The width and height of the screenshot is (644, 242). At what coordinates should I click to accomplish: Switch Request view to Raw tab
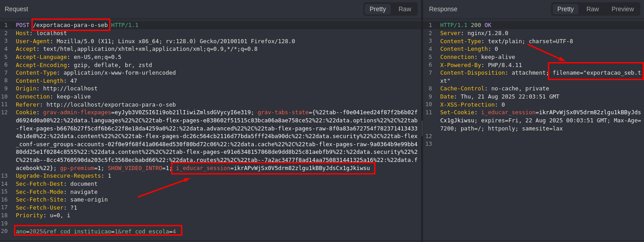405,9
